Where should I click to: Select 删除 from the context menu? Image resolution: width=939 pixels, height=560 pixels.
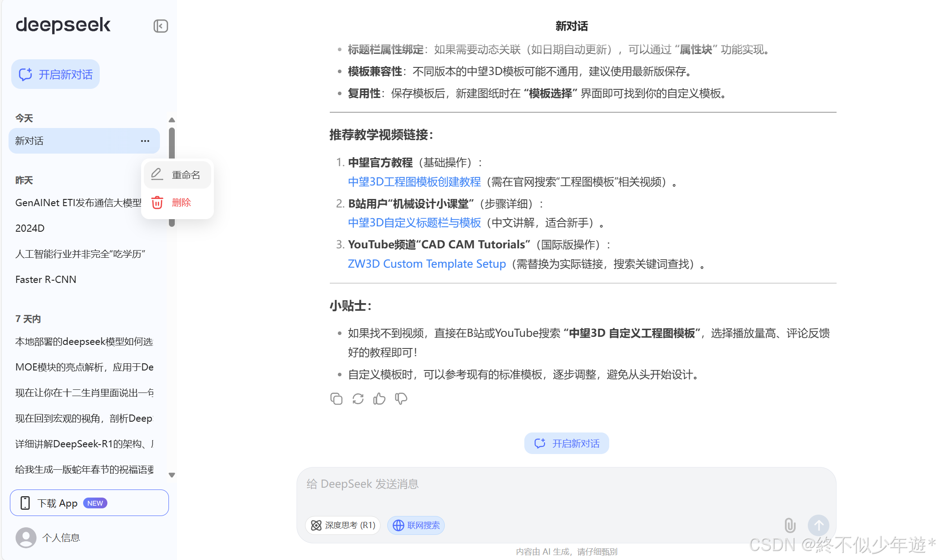(177, 203)
